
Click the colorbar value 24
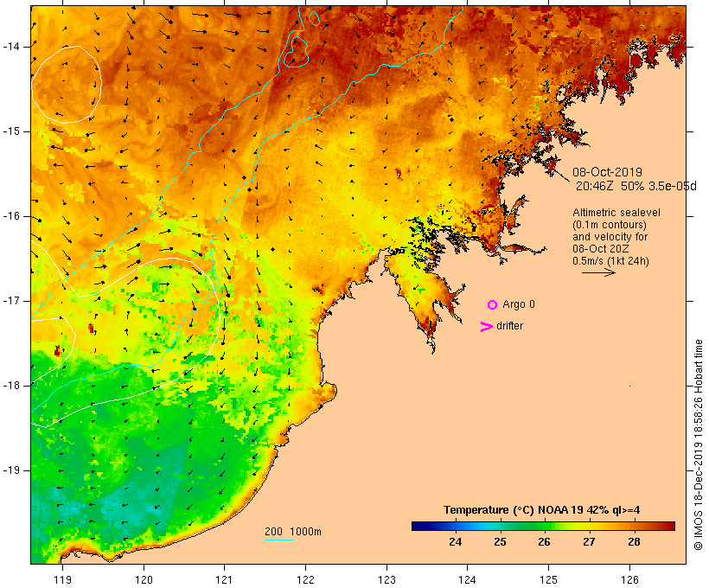pos(456,542)
